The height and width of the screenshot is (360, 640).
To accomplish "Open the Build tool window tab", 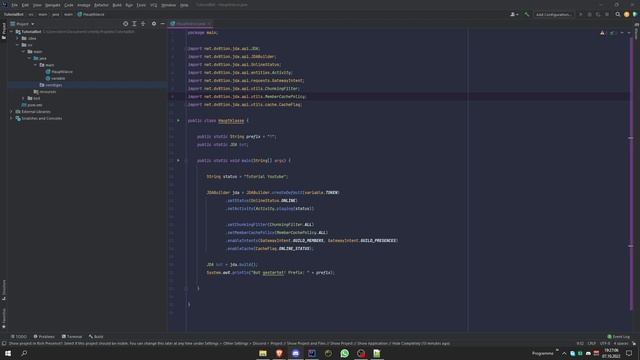I will (96, 337).
